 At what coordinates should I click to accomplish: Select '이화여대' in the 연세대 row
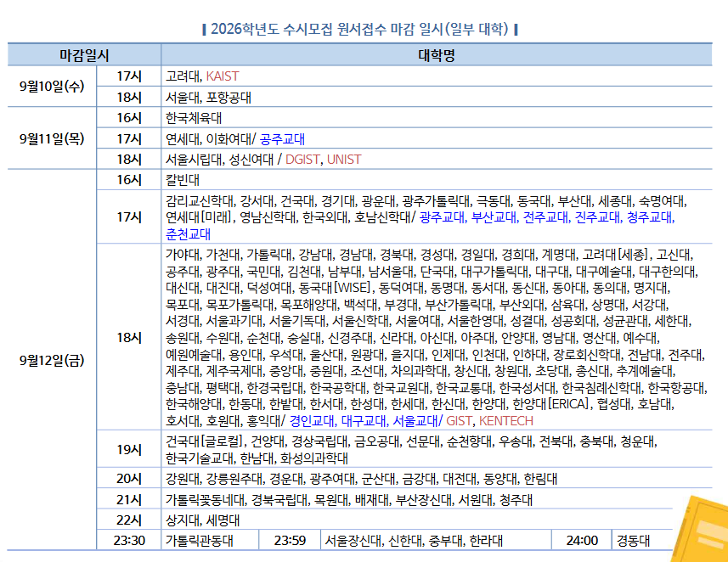point(229,138)
